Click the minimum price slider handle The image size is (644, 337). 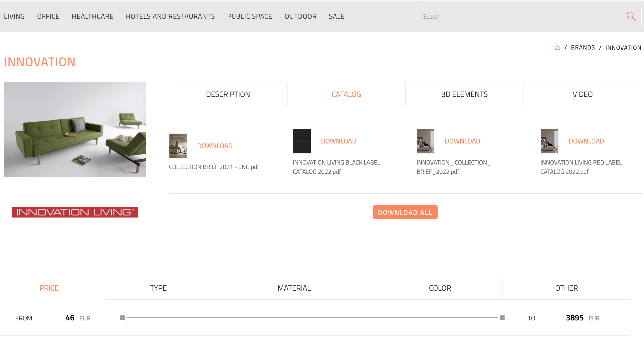point(122,318)
